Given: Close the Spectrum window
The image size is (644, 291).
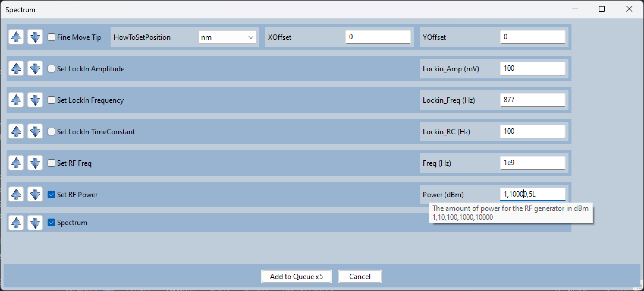Looking at the screenshot, I should tap(629, 9).
